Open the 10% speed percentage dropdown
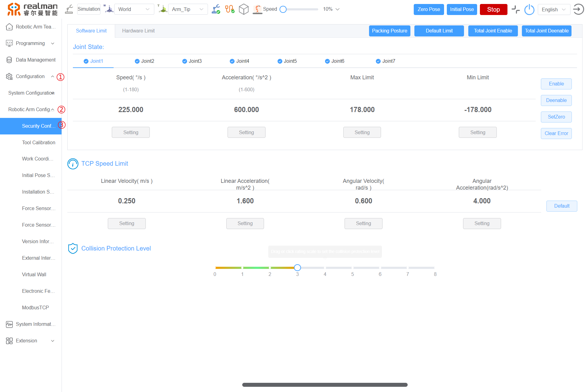 coord(331,9)
